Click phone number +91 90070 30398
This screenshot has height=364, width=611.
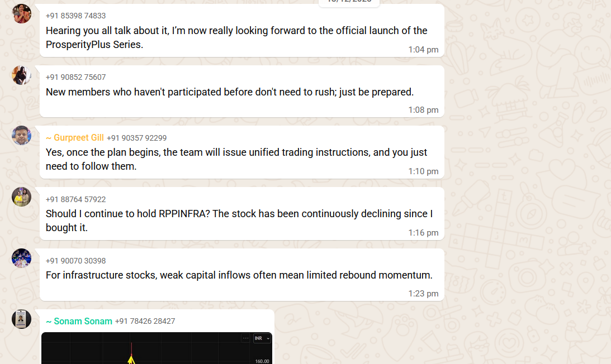tap(75, 261)
